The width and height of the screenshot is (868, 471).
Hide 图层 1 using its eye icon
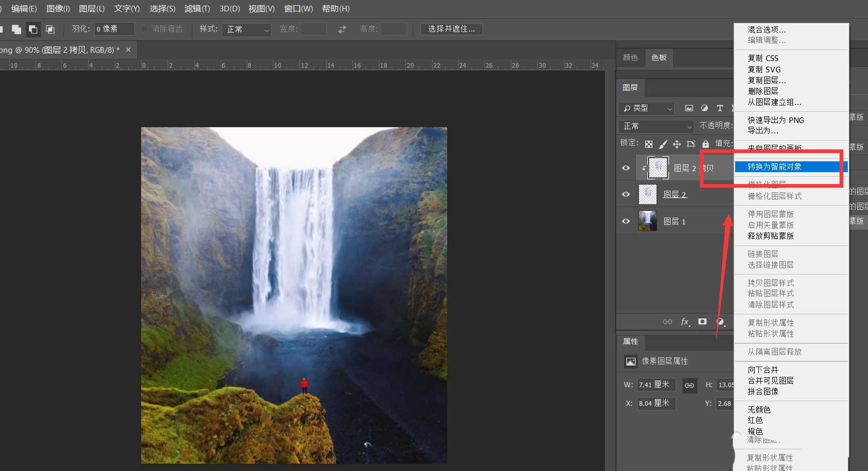[626, 221]
